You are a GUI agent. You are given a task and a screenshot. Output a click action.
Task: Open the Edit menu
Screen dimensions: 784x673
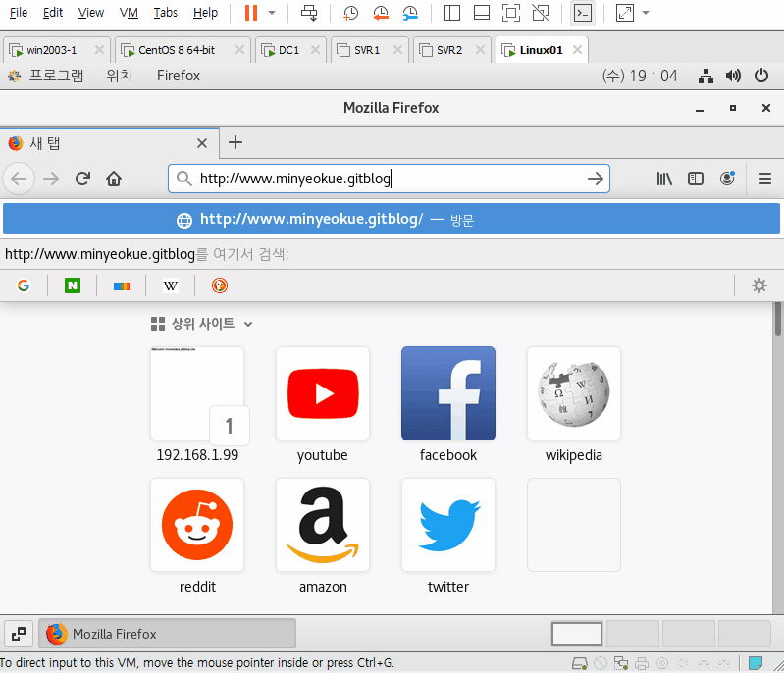(x=53, y=13)
